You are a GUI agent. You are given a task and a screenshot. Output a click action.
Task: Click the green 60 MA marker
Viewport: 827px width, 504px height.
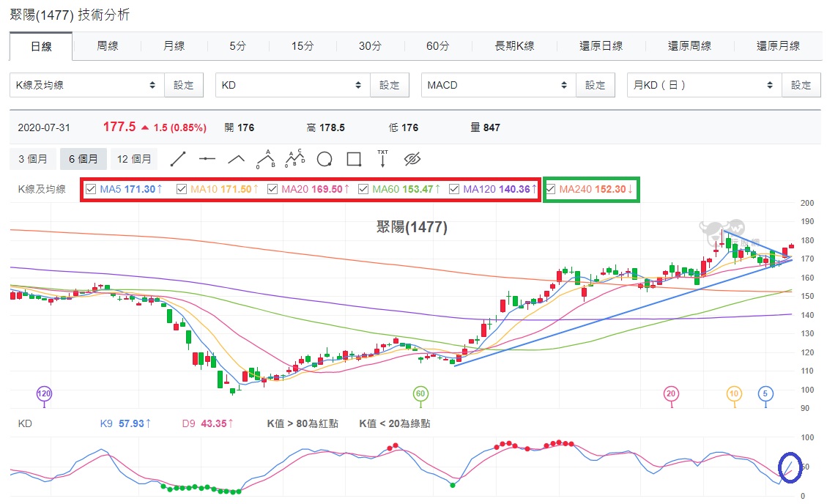tap(420, 393)
